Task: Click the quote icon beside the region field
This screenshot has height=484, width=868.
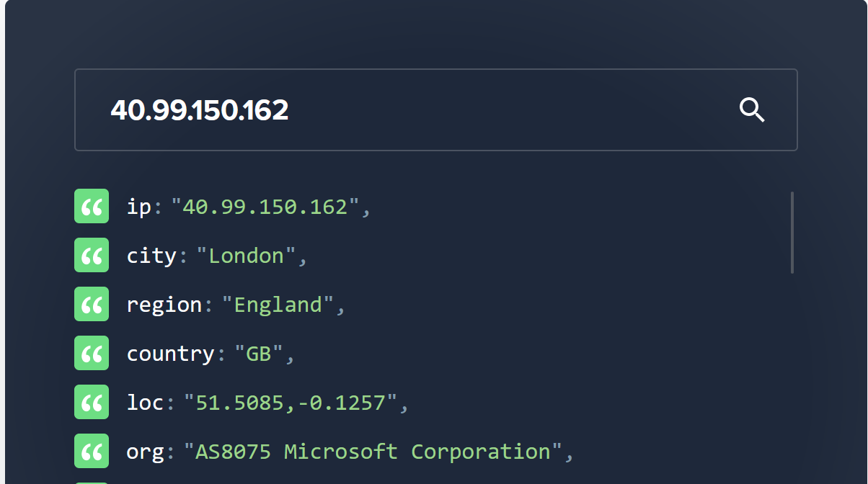Action: 91,304
